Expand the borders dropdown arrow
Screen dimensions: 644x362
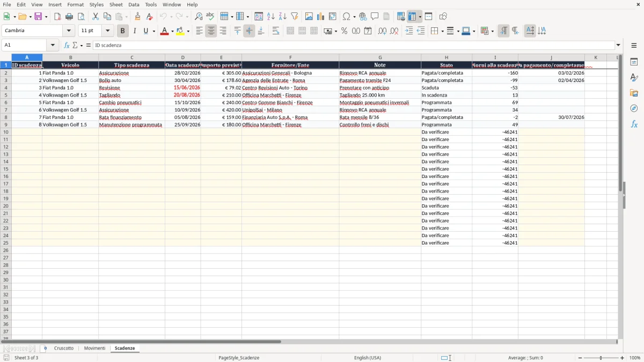click(442, 31)
